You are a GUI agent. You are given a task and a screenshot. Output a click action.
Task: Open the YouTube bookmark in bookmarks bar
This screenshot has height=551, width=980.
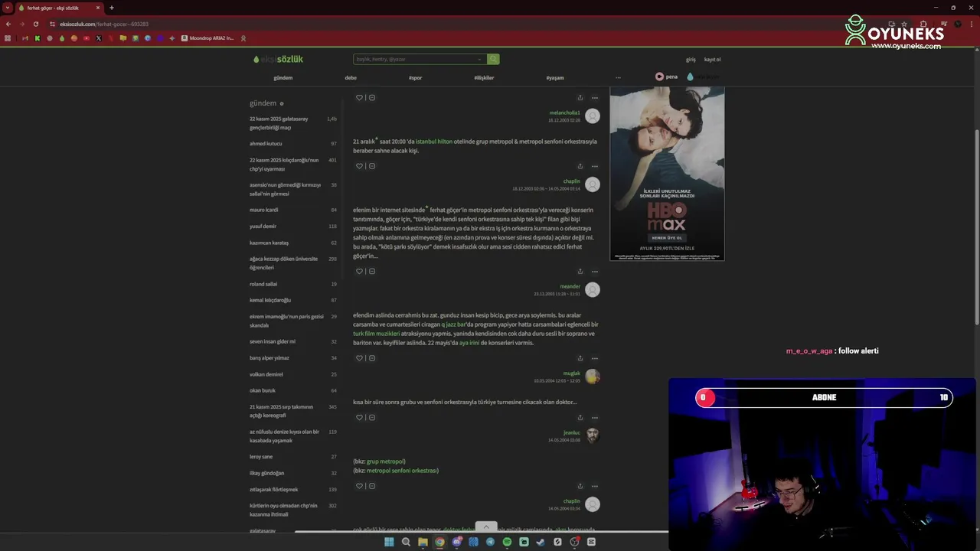coord(87,38)
